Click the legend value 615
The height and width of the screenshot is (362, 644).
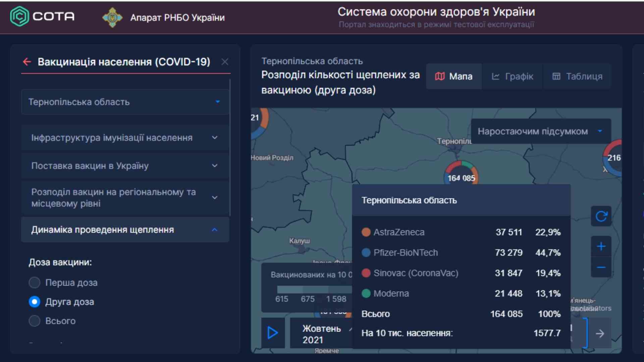tap(282, 299)
